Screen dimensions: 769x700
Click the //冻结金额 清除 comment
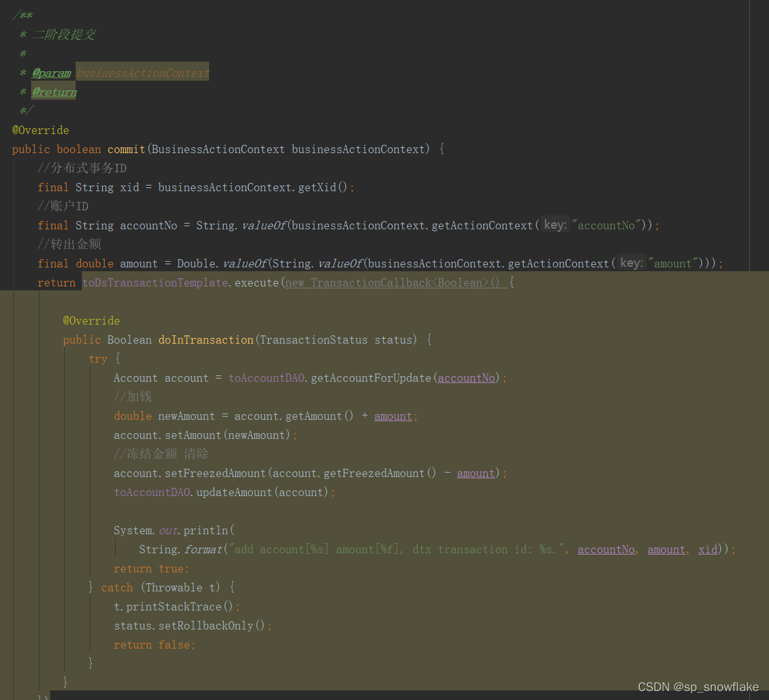161,454
